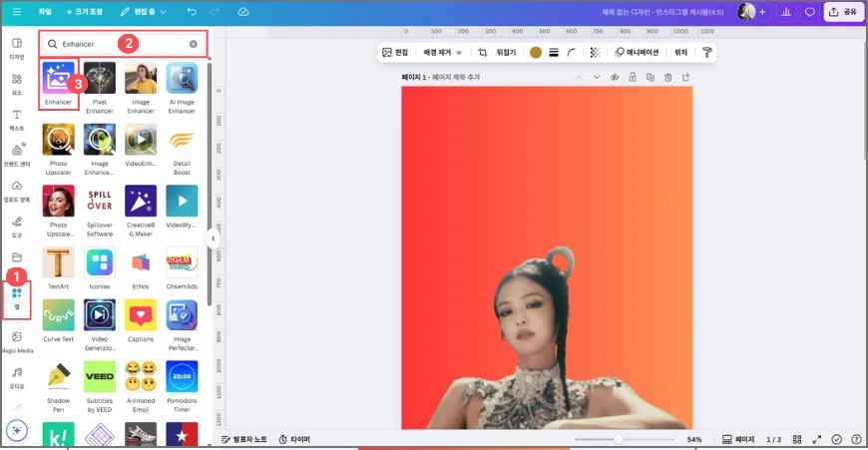The width and height of the screenshot is (868, 450).
Task: Click the sparkle assistant button at bottom left
Action: pos(17,430)
